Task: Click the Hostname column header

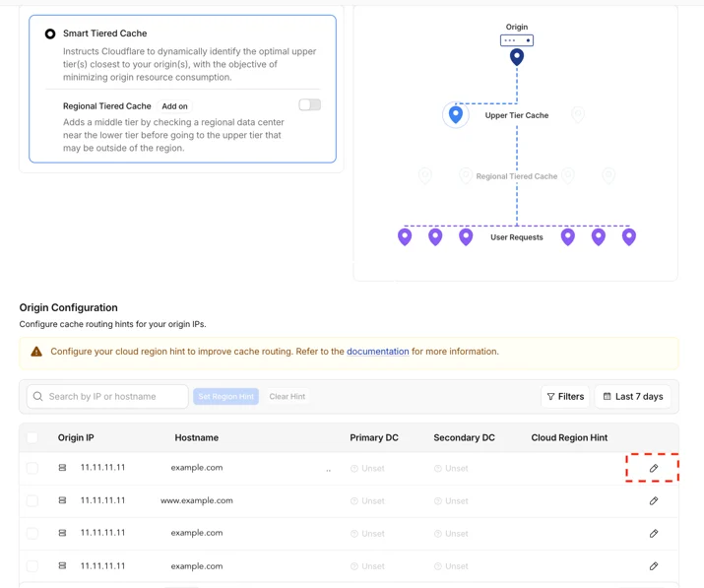Action: click(197, 437)
